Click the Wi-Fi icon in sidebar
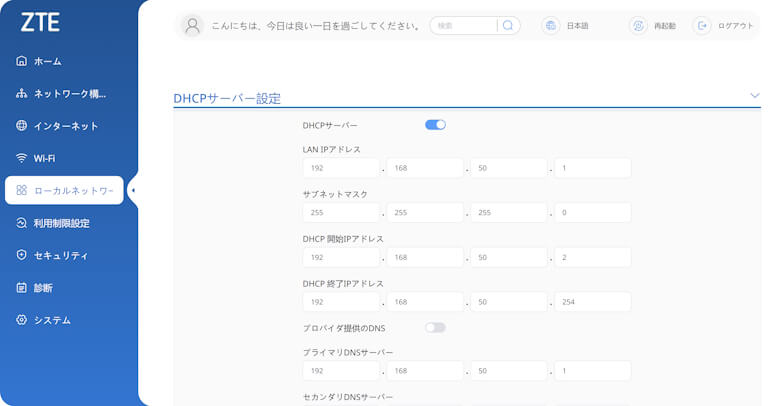Image resolution: width=780 pixels, height=406 pixels. 21,158
